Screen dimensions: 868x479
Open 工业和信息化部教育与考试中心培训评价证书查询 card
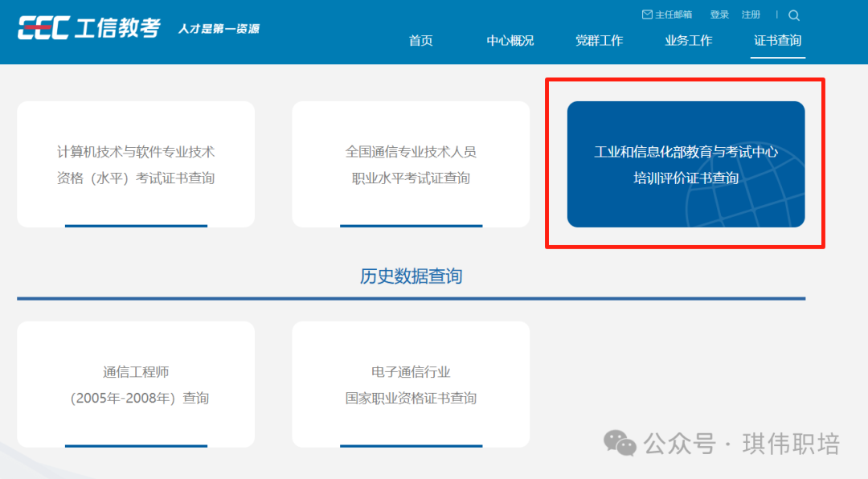click(x=686, y=164)
